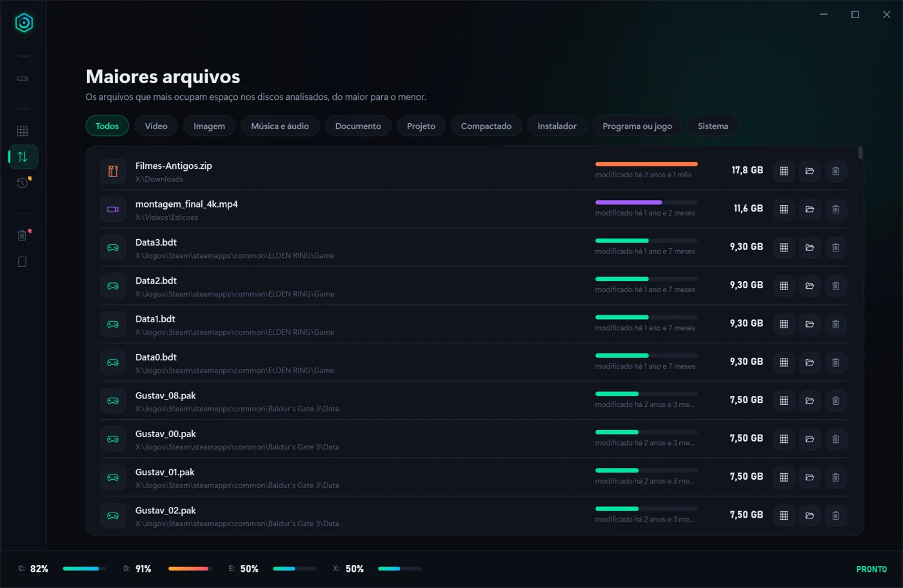Viewport: 903px width, 588px height.
Task: Open folder for Filmes-Antigos.zip
Action: pyautogui.click(x=809, y=171)
